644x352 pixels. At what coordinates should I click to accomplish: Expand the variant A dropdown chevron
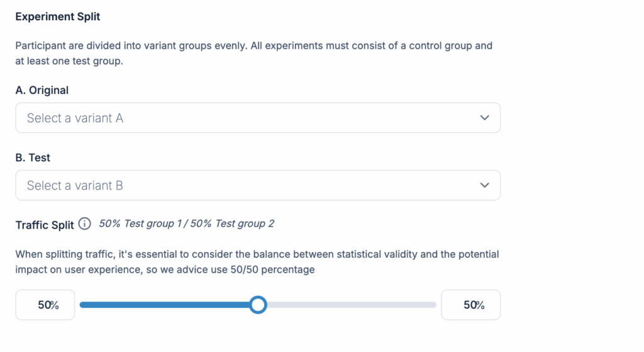click(x=484, y=118)
